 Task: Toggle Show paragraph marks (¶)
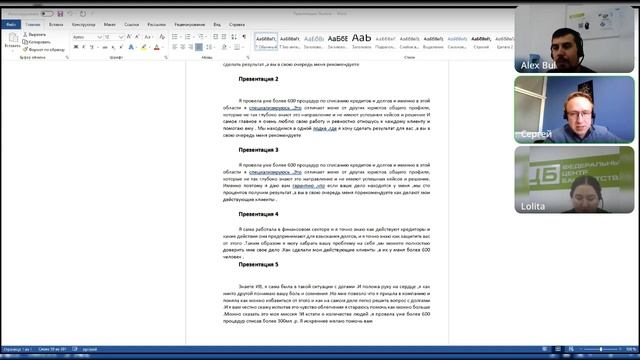244,37
